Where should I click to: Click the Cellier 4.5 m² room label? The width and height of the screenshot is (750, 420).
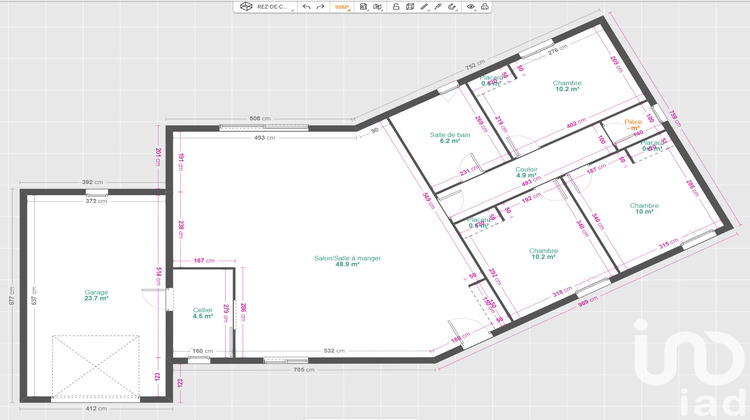(x=203, y=313)
